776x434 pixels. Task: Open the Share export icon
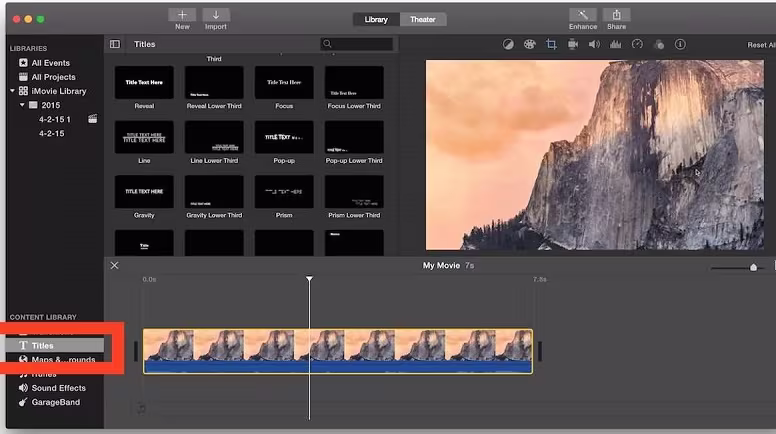[x=616, y=15]
